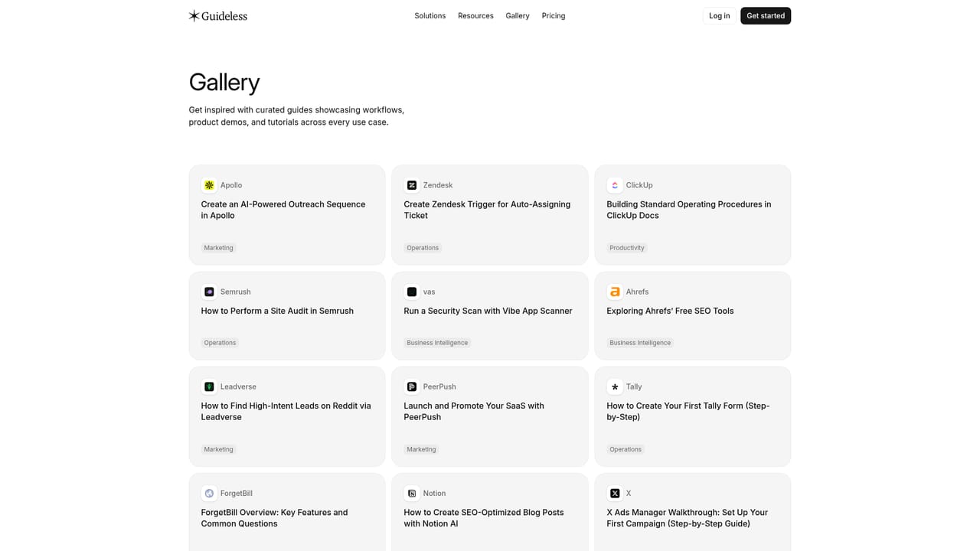The height and width of the screenshot is (551, 980).
Task: Click the PeerPush app icon
Action: point(412,386)
